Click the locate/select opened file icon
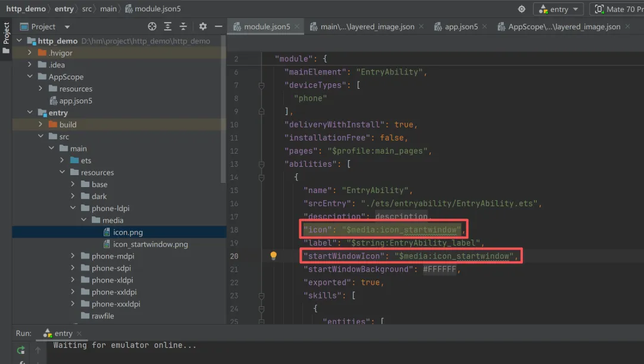The width and height of the screenshot is (644, 364). [152, 26]
